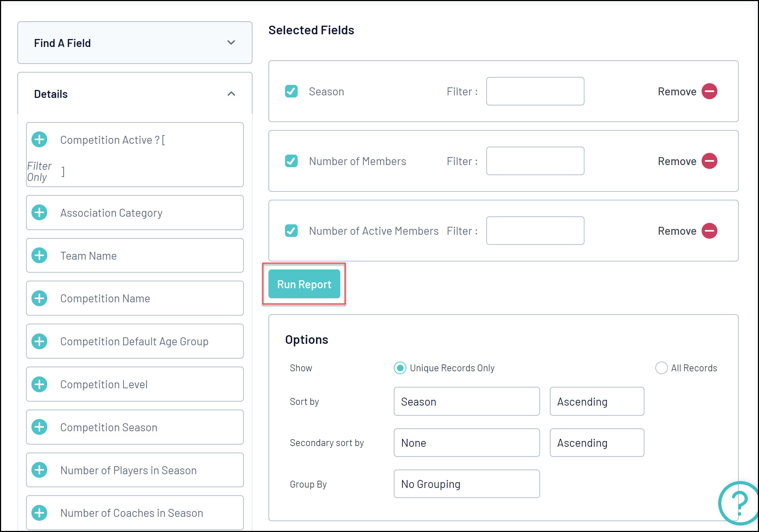Viewport: 759px width, 532px height.
Task: Click the plus icon beside Team Name
Action: (x=39, y=255)
